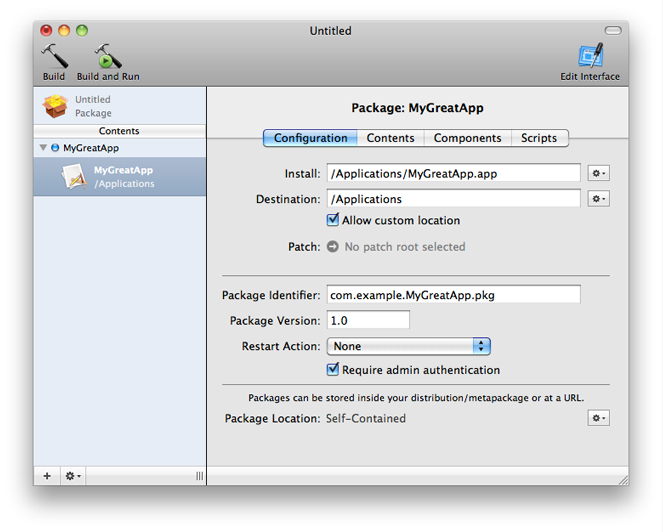Viewport: 663px width, 532px height.
Task: Switch to the Scripts tab
Action: (539, 138)
